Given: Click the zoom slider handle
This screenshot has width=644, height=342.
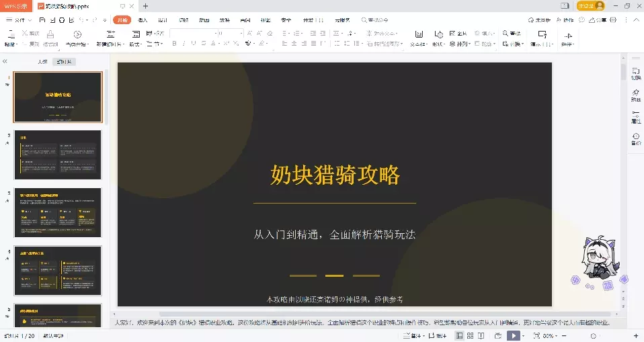Looking at the screenshot, I should pos(593,336).
